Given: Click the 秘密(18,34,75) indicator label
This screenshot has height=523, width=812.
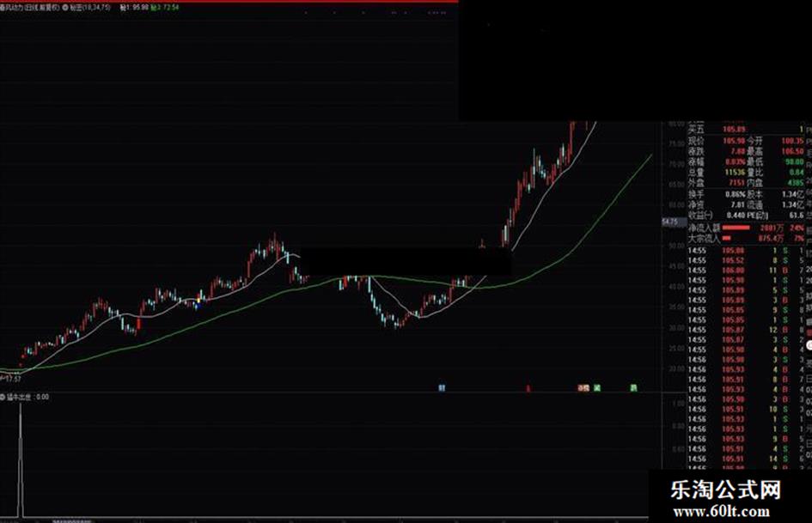Looking at the screenshot, I should 90,8.
